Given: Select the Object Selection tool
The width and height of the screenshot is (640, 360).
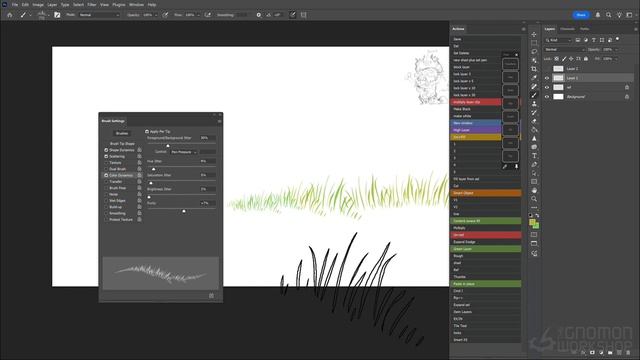Looking at the screenshot, I should click(x=534, y=60).
